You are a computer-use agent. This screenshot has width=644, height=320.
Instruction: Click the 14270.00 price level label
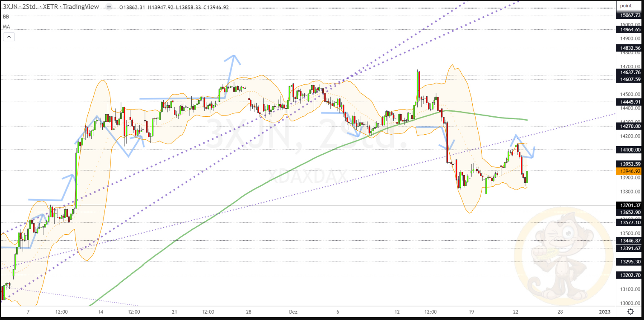click(x=630, y=127)
